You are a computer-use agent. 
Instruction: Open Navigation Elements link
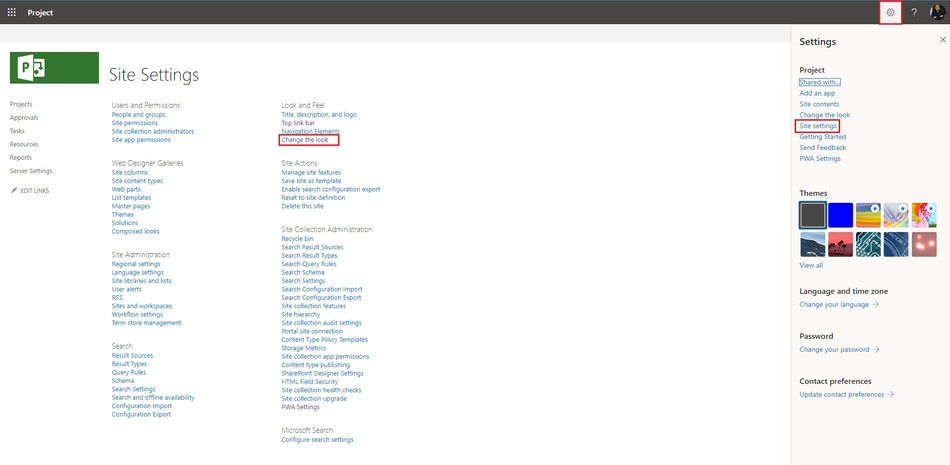310,132
